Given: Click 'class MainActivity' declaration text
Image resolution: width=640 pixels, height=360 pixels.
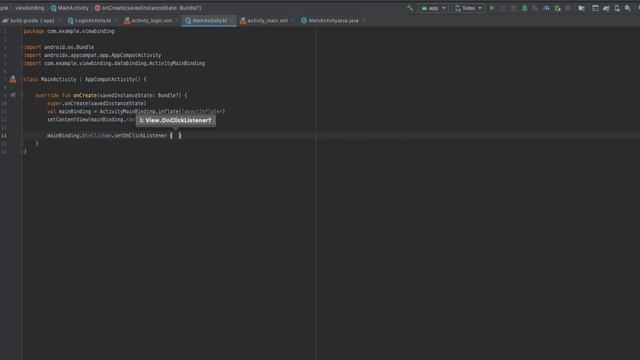Looking at the screenshot, I should coord(50,79).
